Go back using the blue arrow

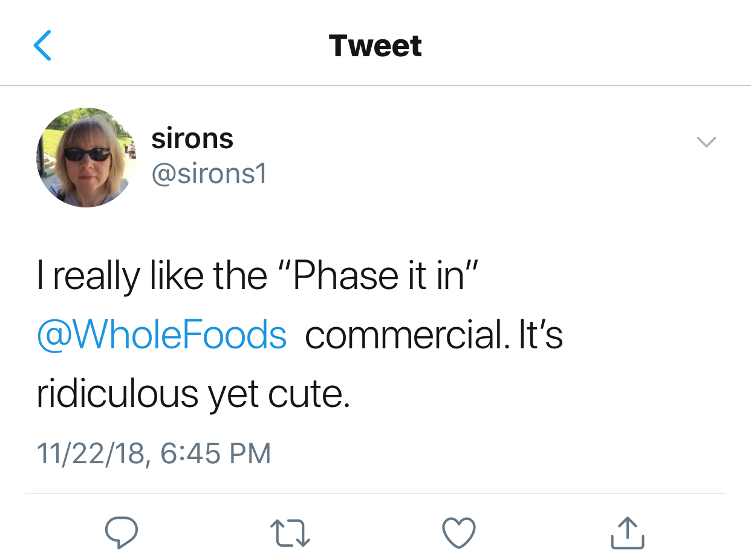coord(42,45)
